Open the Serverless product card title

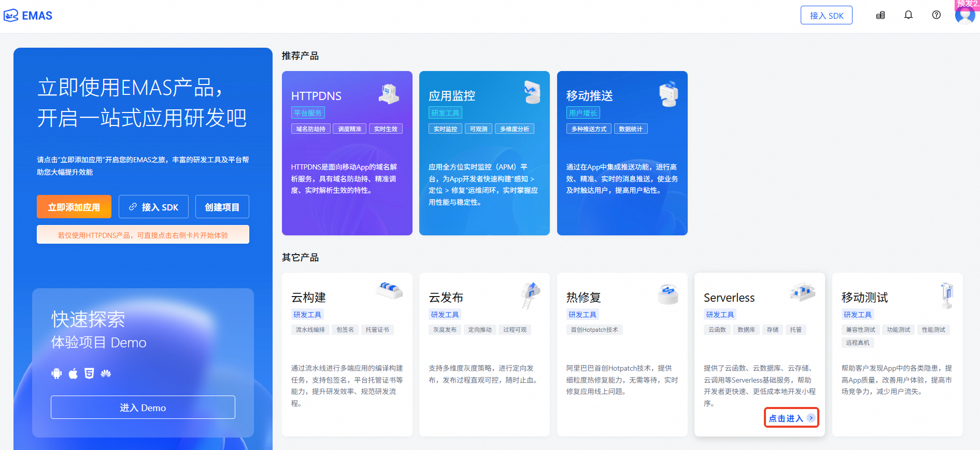729,298
